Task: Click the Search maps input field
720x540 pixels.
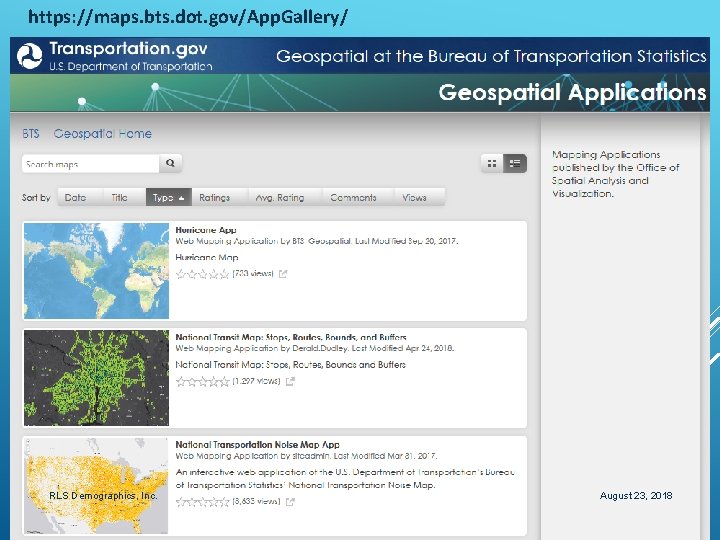Action: click(x=90, y=163)
